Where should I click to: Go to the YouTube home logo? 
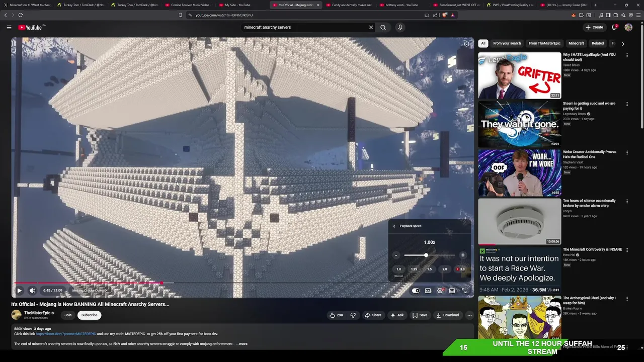pyautogui.click(x=30, y=27)
